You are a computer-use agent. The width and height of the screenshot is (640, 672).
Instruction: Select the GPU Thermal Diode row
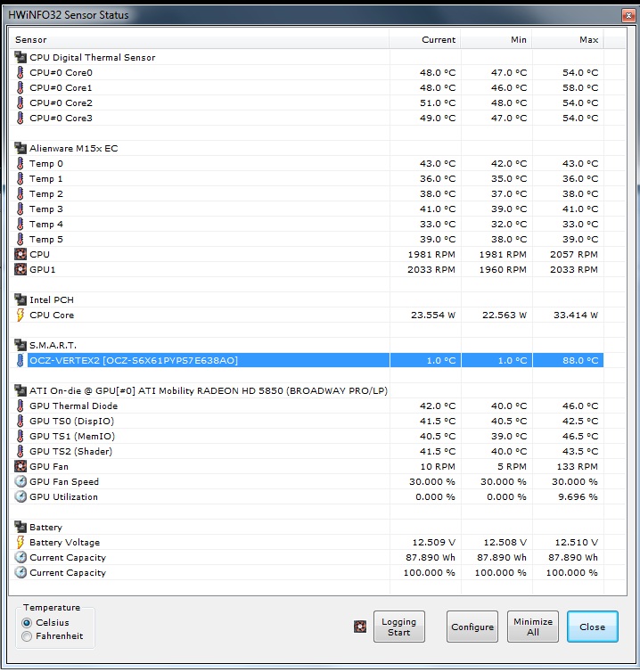(73, 406)
